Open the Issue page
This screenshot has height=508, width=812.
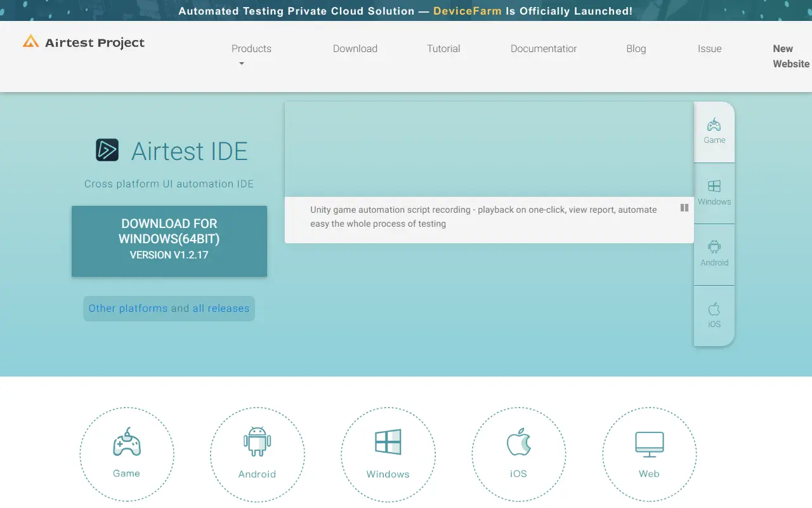tap(710, 49)
